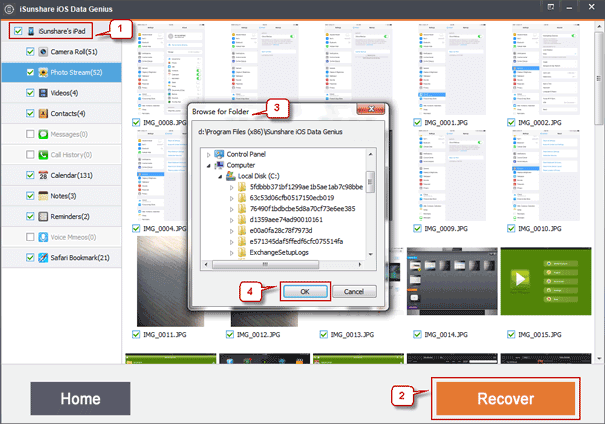Click the Local Disk (C:) drive icon
Screen dimensions: 605x424
pos(231,176)
